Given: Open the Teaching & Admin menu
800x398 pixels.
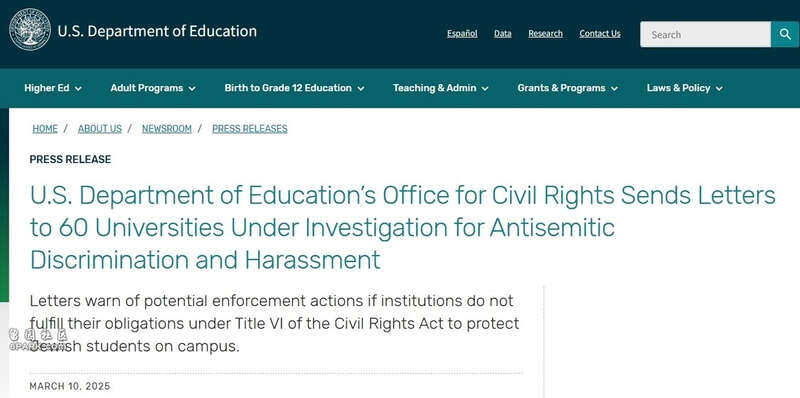Looking at the screenshot, I should pyautogui.click(x=441, y=88).
